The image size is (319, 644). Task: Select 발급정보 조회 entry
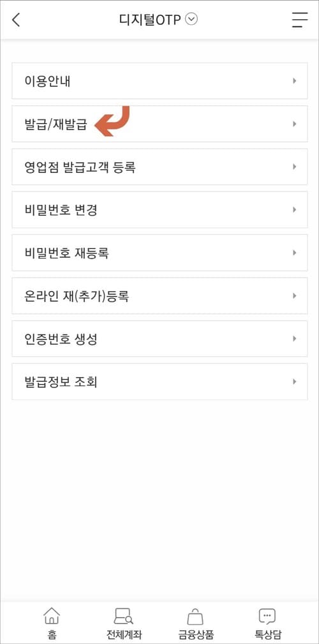(x=159, y=382)
